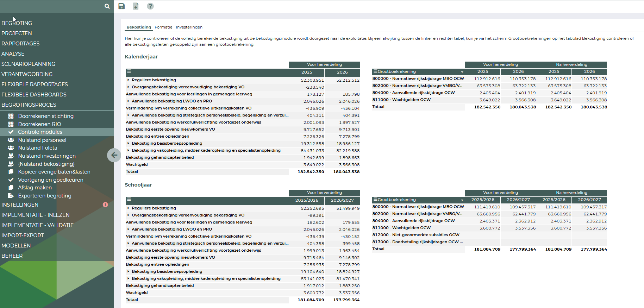Open Kalenderjaar Grootboekrekening table menu icon
The width and height of the screenshot is (644, 308).
tap(375, 71)
